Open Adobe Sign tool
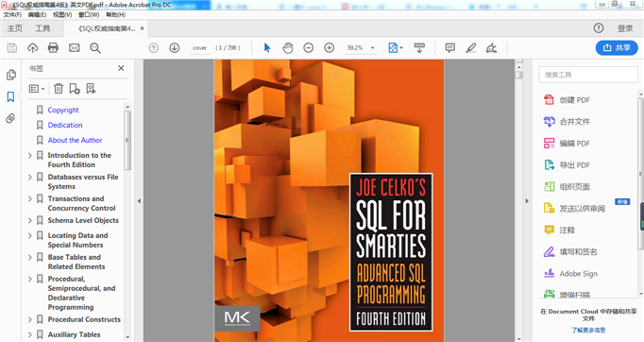Viewport: 644px width, 342px height. point(570,274)
